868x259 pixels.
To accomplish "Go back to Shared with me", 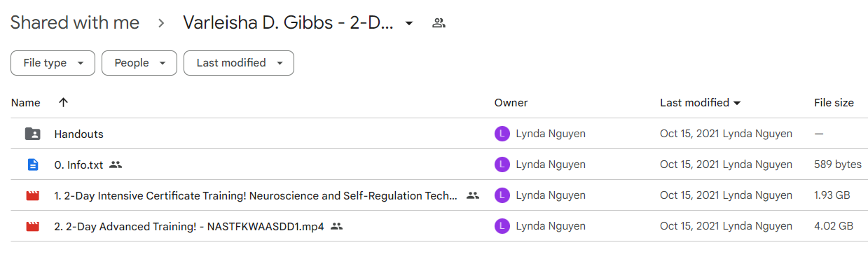I will click(x=75, y=22).
